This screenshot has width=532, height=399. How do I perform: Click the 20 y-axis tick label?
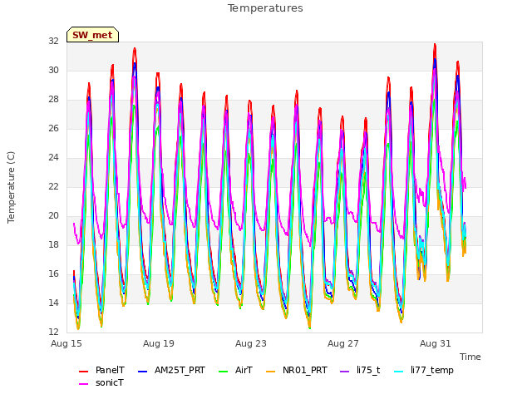(53, 216)
